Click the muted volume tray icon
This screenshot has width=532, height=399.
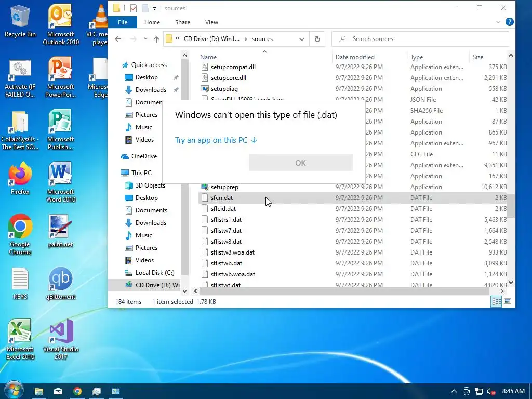tap(491, 392)
